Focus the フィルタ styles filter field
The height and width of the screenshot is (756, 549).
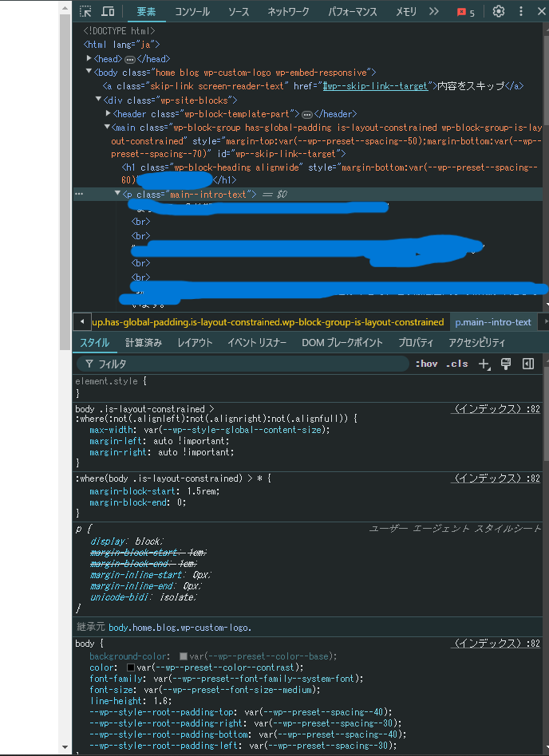click(x=247, y=364)
